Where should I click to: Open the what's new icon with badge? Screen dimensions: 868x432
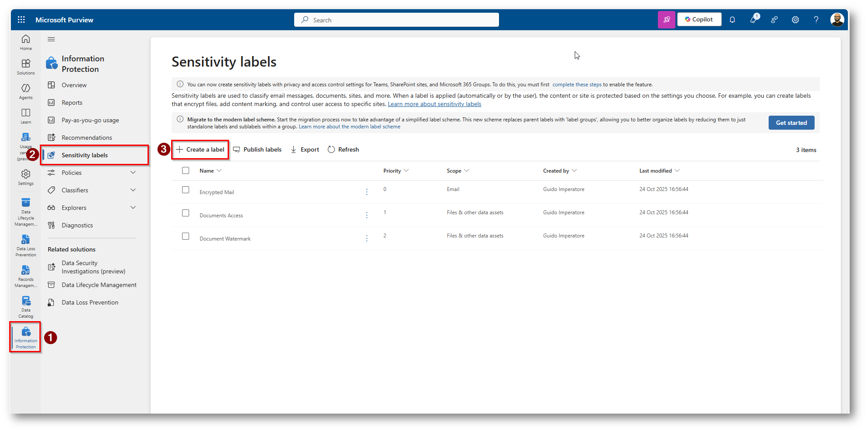click(754, 19)
